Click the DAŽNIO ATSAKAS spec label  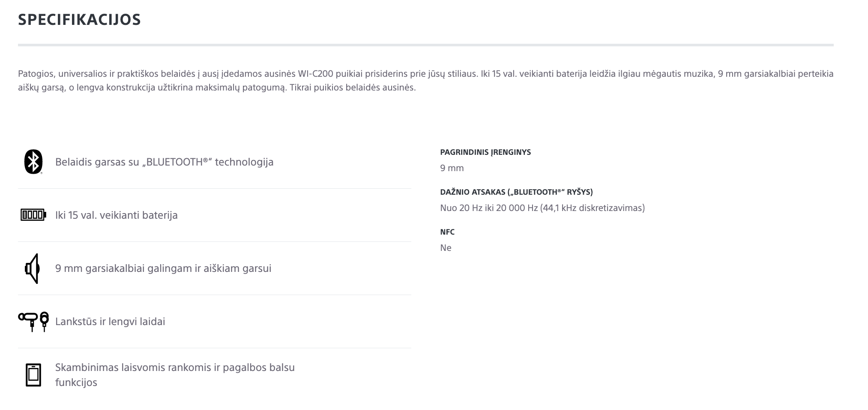(x=516, y=192)
